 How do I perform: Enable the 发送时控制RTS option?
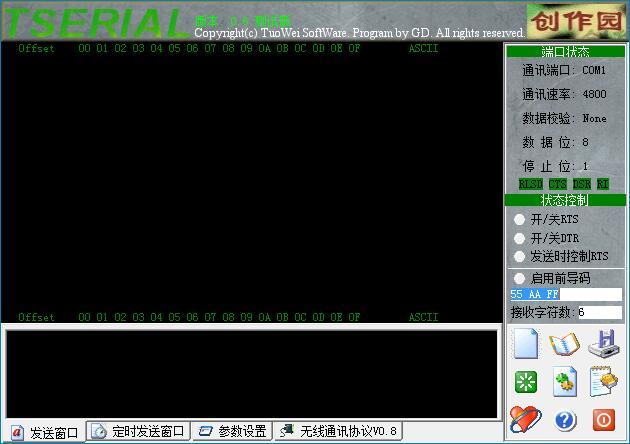click(x=519, y=256)
